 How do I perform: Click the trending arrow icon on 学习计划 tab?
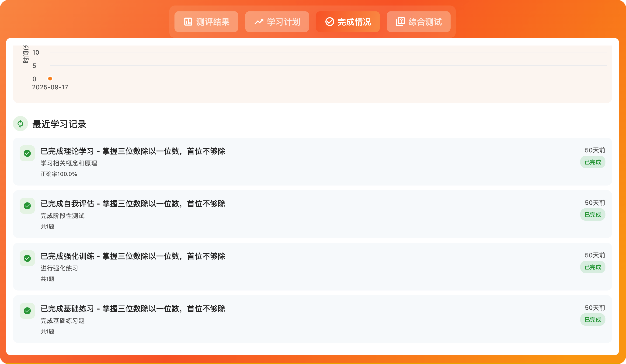(x=259, y=22)
